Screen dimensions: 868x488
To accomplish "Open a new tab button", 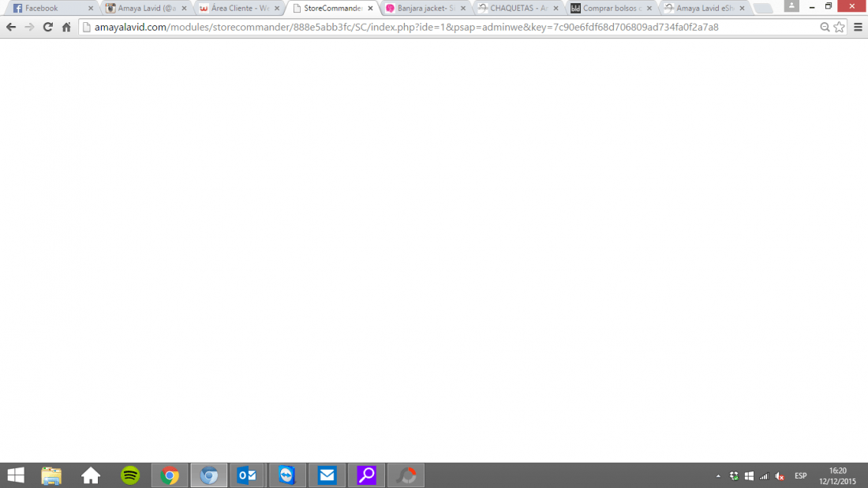I will 763,9.
